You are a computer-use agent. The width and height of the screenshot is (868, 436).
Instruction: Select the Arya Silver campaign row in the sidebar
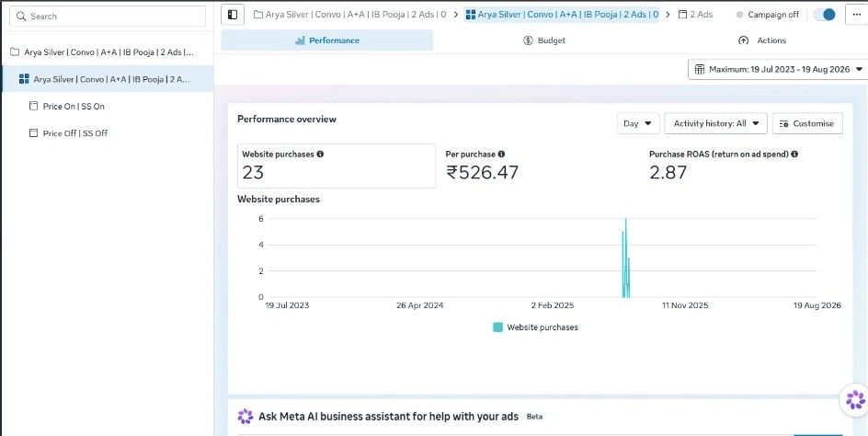(x=107, y=52)
